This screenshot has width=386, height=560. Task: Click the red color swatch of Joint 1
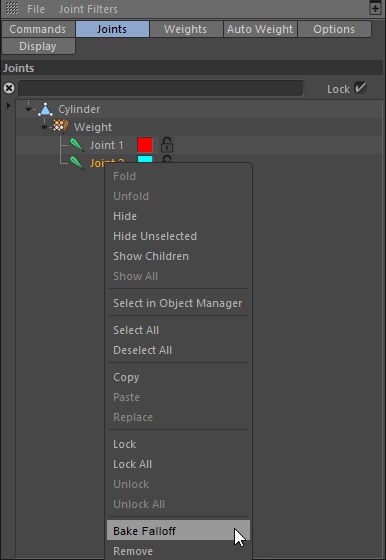pos(145,145)
